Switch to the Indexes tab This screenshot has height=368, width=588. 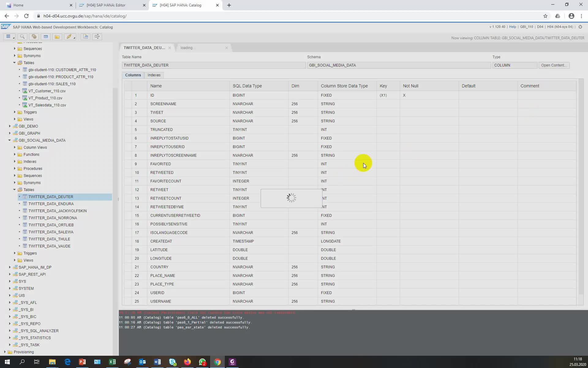point(154,75)
